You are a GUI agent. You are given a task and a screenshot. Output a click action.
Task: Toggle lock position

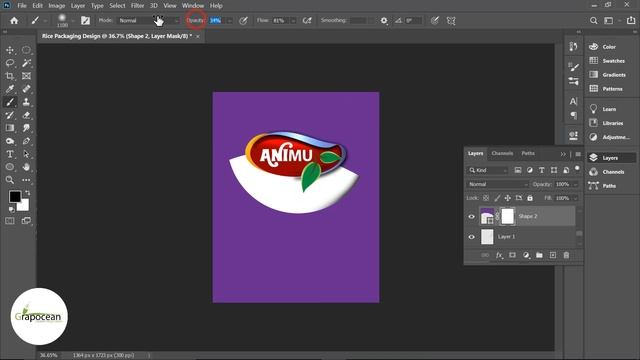508,198
